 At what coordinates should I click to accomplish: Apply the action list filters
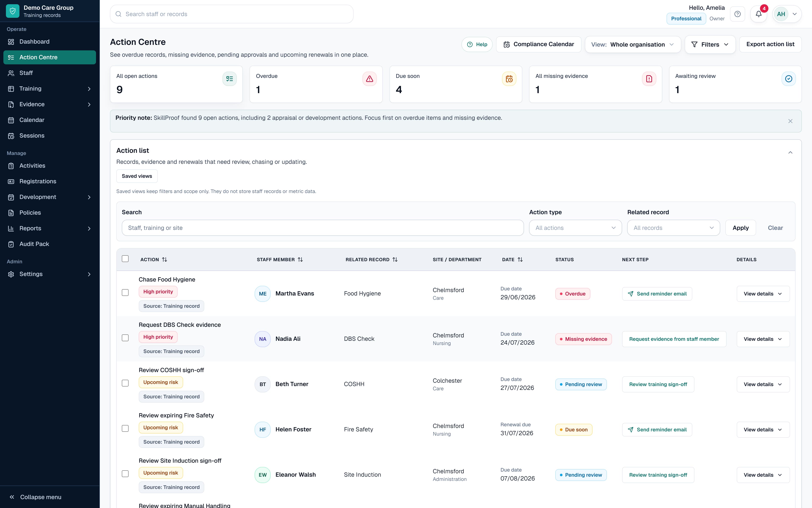click(741, 228)
